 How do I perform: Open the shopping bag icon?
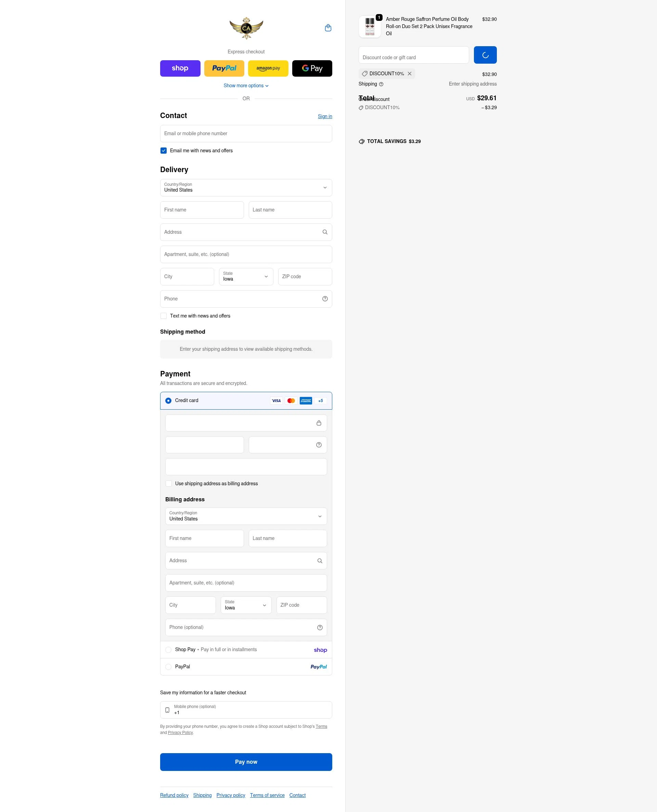[328, 28]
